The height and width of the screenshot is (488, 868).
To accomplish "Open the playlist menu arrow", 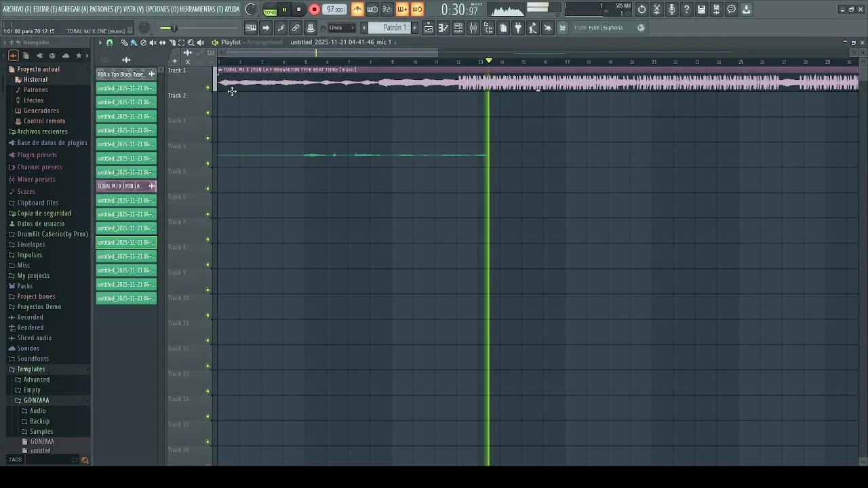I will (x=100, y=43).
